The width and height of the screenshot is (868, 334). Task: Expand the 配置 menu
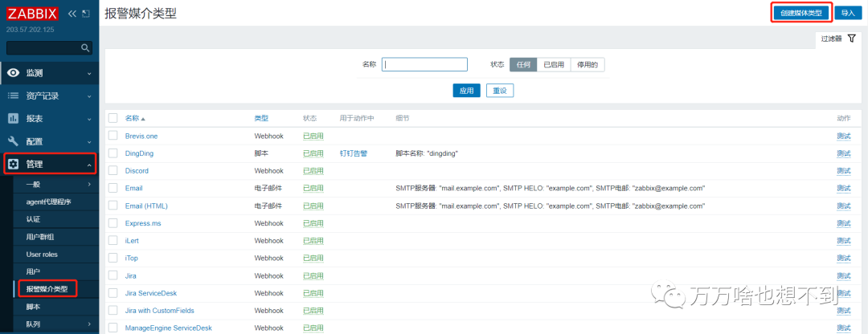click(x=89, y=141)
